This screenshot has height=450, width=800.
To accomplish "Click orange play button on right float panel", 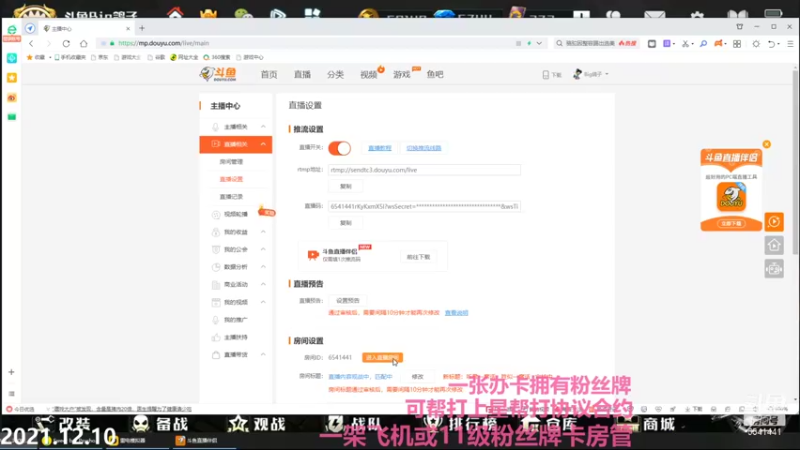I will [774, 222].
